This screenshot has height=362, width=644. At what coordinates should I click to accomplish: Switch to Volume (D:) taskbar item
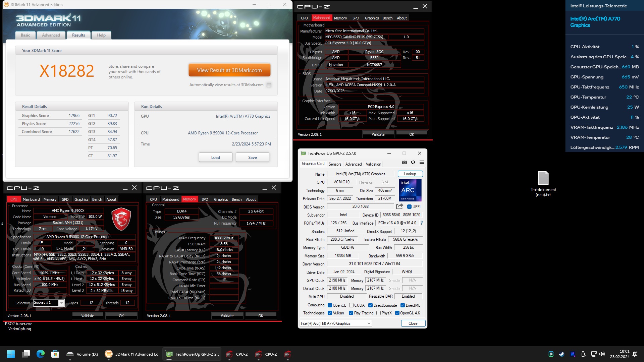point(82,354)
